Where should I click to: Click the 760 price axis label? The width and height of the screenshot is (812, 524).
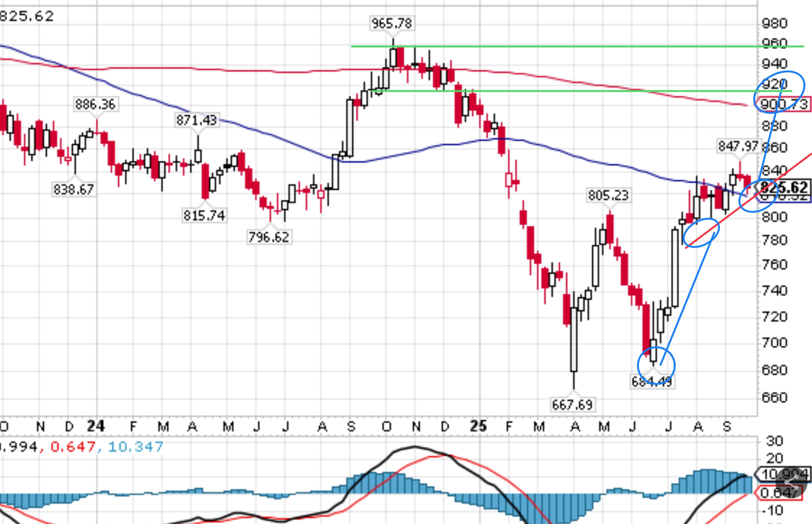pyautogui.click(x=774, y=265)
